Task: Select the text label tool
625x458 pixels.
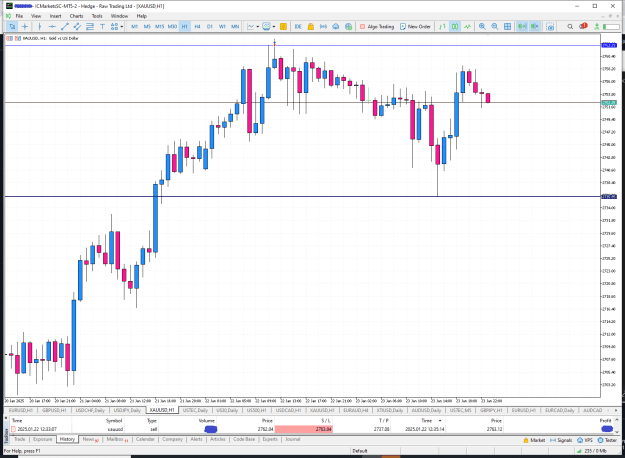Action: 102,27
